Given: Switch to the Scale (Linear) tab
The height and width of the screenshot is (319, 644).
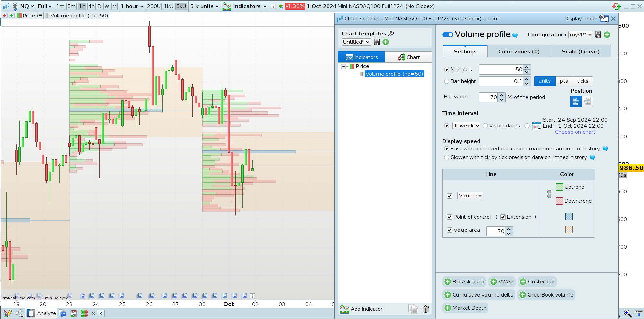Looking at the screenshot, I should click(x=581, y=51).
